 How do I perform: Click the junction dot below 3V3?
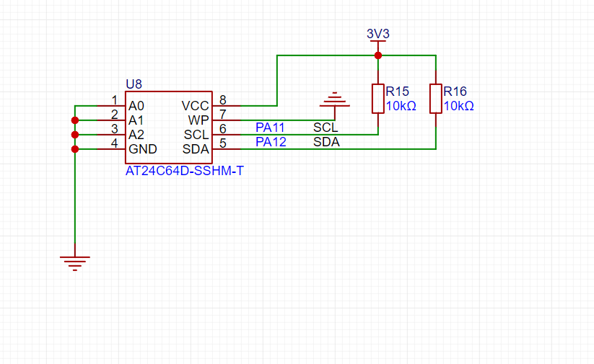tap(377, 56)
